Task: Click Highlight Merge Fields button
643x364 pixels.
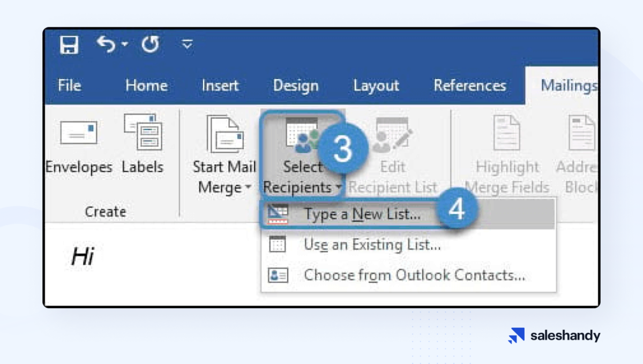Action: 507,155
